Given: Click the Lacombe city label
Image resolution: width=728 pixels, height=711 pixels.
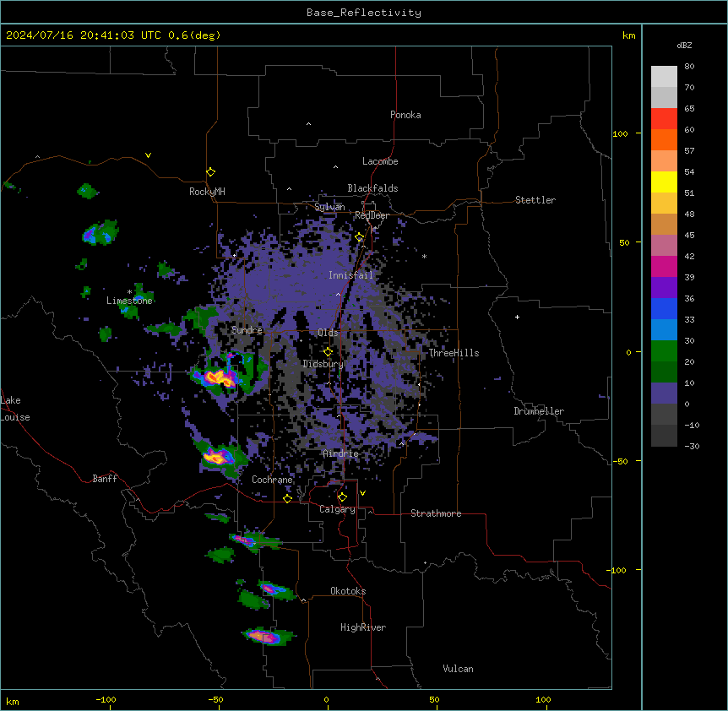Looking at the screenshot, I should (x=380, y=161).
